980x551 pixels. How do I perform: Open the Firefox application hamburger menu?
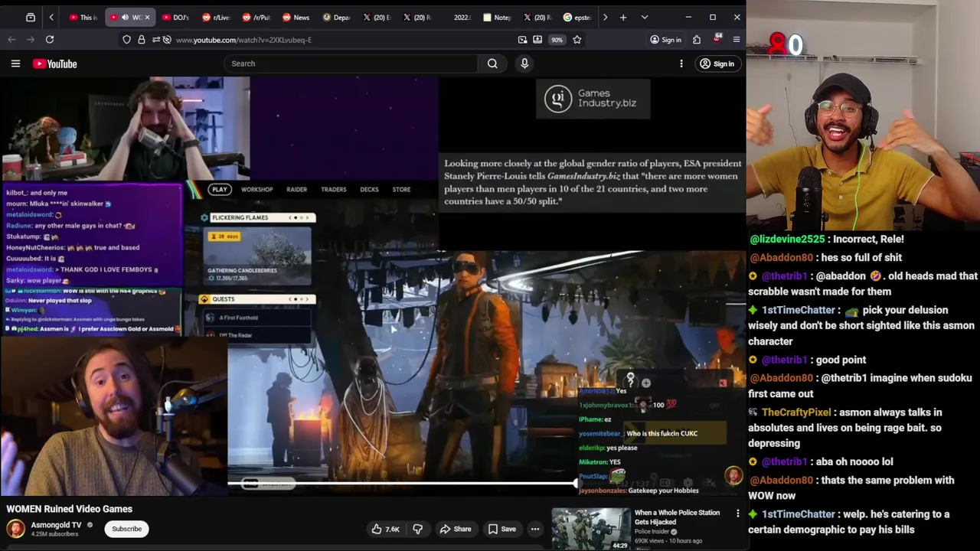tap(737, 40)
